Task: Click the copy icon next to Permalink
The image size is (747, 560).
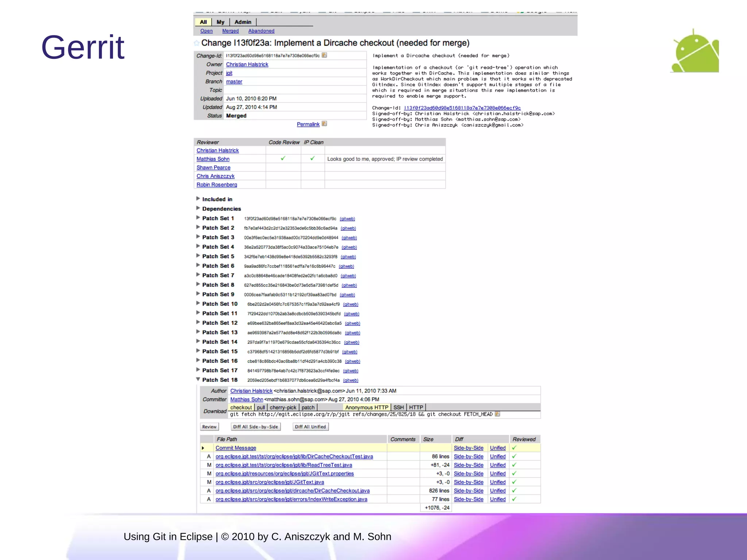Action: point(324,124)
